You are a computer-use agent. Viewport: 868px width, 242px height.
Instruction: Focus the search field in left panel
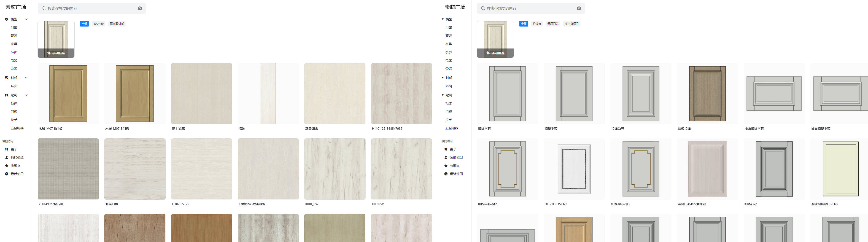point(92,8)
